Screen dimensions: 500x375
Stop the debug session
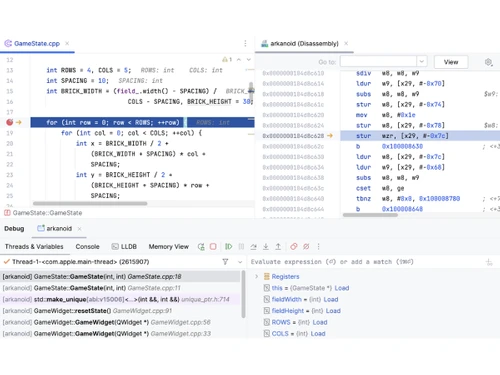coord(213,247)
